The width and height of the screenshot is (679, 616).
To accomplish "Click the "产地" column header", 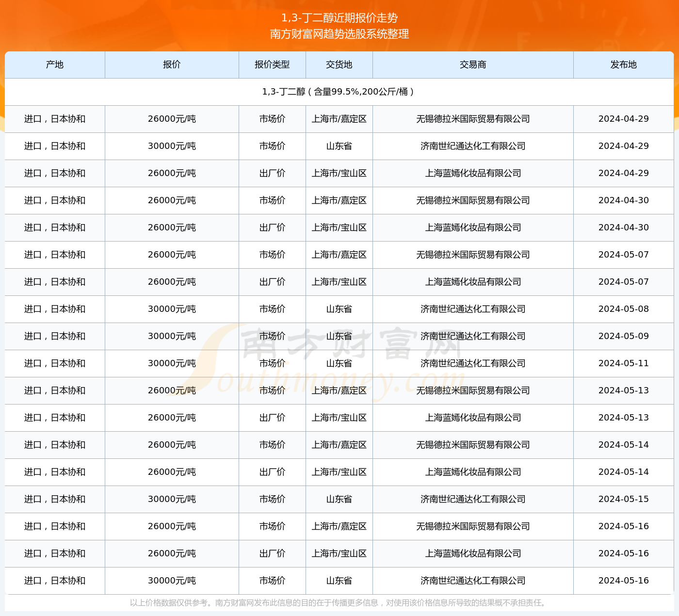I will 55,65.
